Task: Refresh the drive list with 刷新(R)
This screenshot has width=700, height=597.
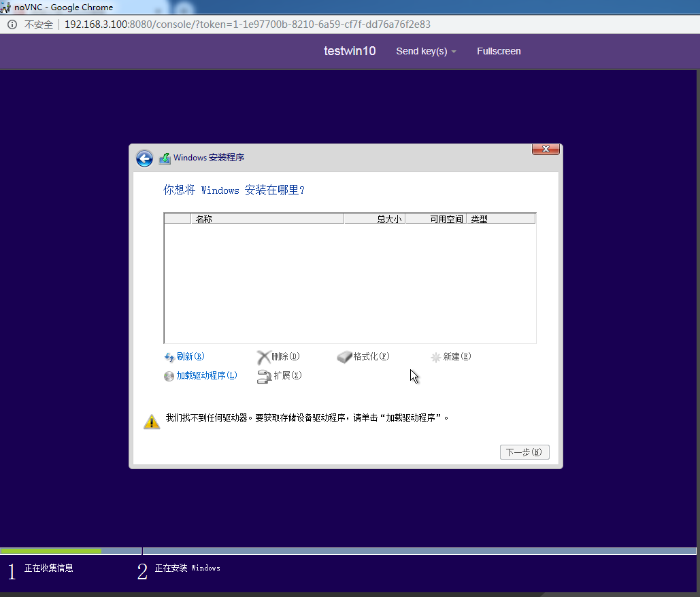Action: pyautogui.click(x=190, y=356)
